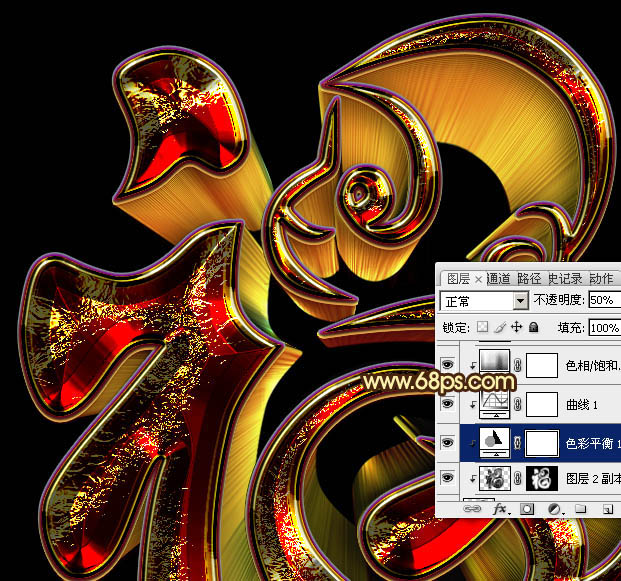This screenshot has height=581, width=621.
Task: Hide the 色相/饱和 layer
Action: click(447, 366)
